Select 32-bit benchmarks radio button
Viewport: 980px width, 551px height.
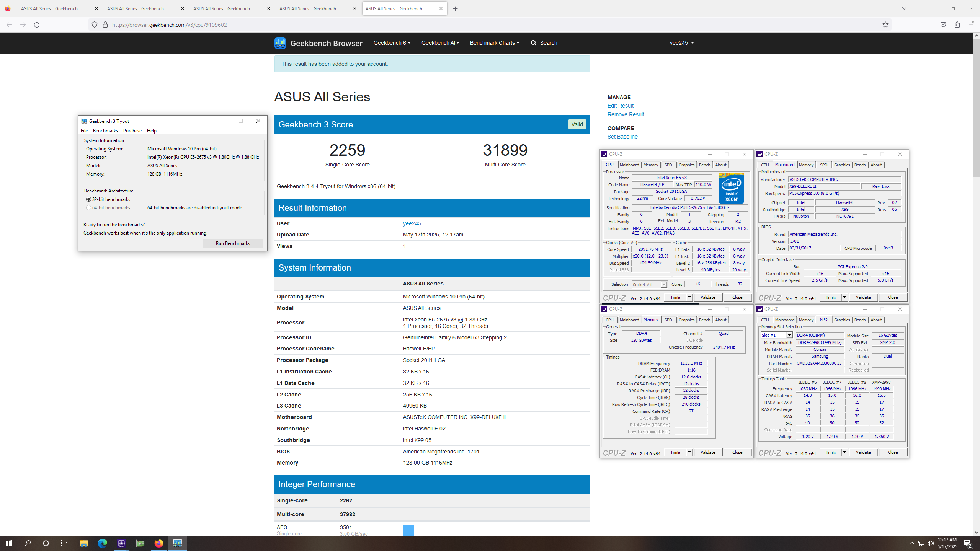(89, 199)
